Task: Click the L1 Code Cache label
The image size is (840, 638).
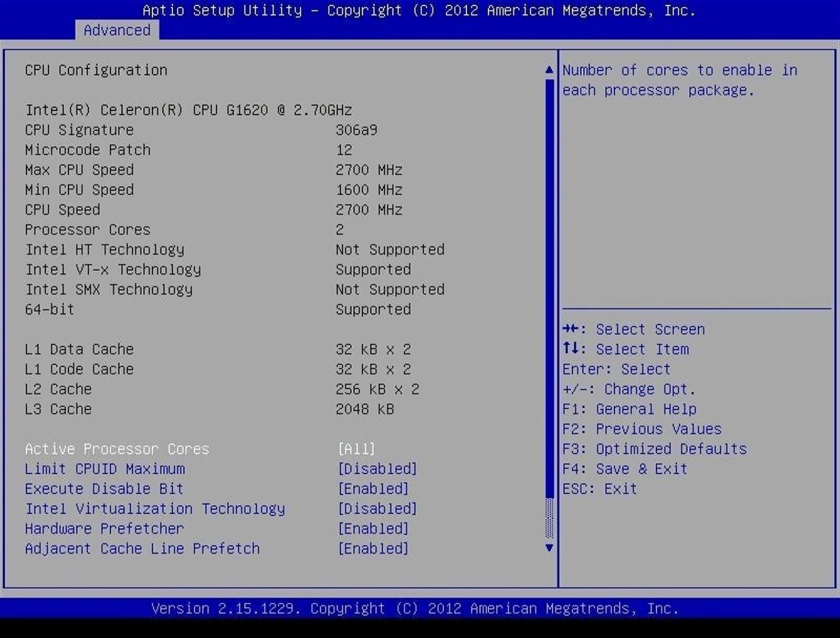Action: [79, 369]
